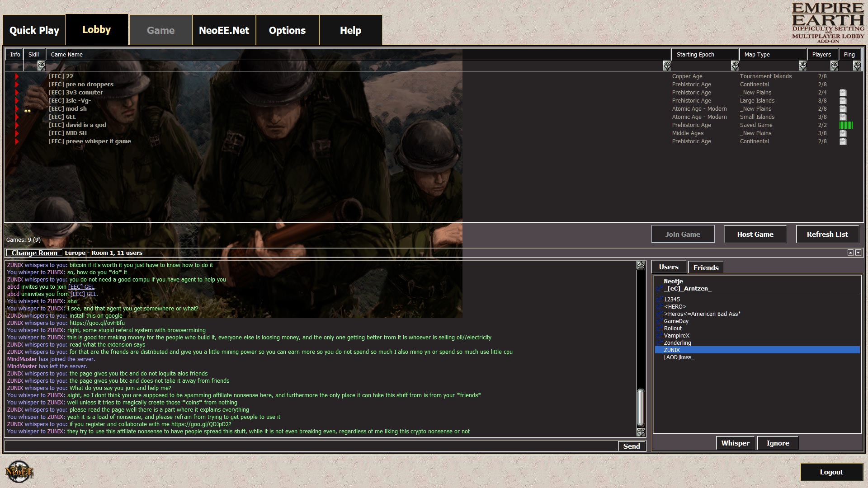Click the chat scrollbar bottom ornament arrow

641,432
